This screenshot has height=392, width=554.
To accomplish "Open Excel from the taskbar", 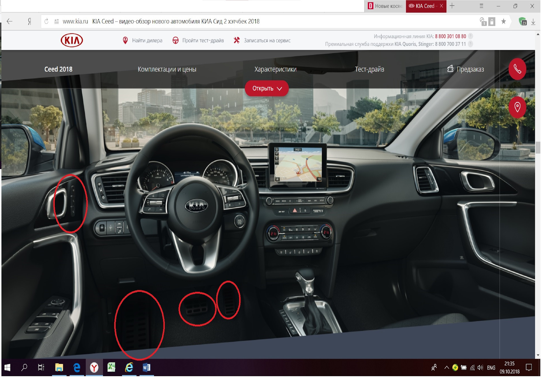I will click(111, 367).
